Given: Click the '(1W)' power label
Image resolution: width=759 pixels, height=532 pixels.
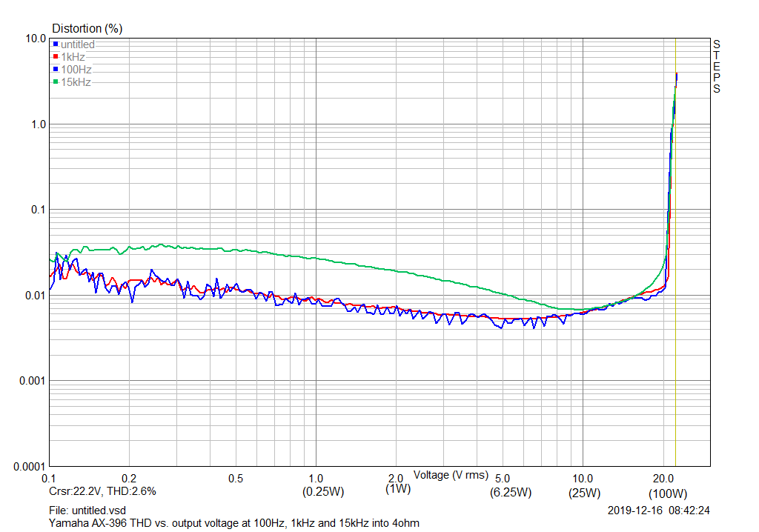Looking at the screenshot, I should click(398, 489).
